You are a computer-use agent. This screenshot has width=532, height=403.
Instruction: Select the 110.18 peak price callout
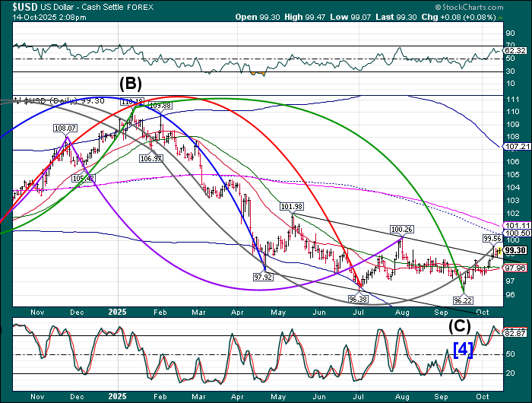(x=131, y=101)
